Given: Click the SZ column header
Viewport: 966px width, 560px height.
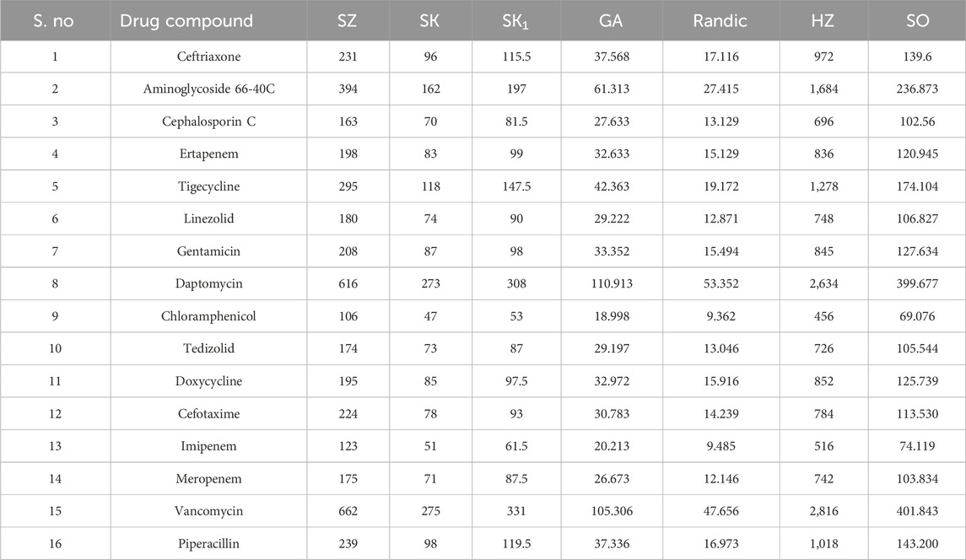Looking at the screenshot, I should tap(345, 21).
